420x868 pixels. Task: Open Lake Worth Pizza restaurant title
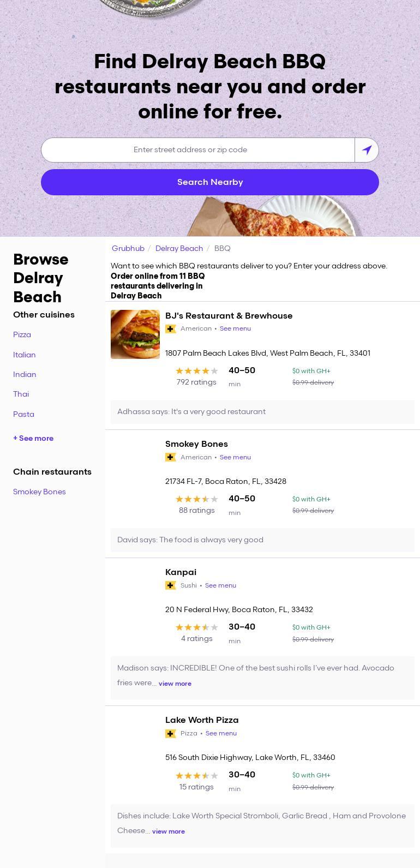[202, 720]
